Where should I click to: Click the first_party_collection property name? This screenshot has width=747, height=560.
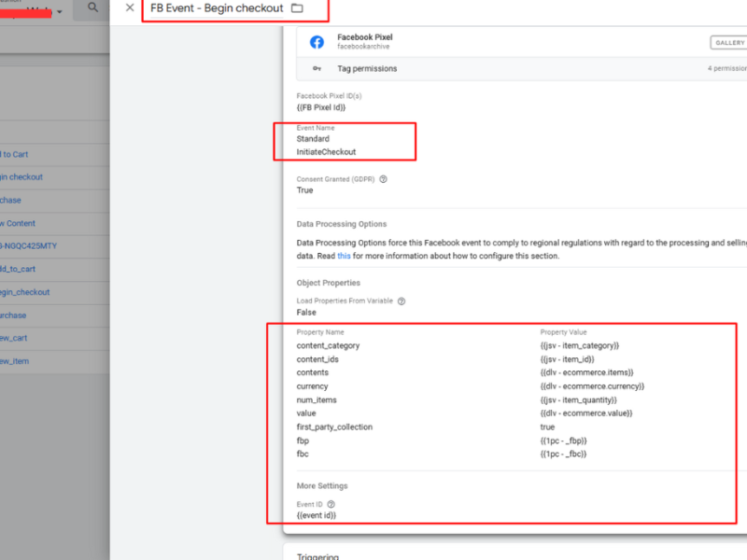[334, 427]
